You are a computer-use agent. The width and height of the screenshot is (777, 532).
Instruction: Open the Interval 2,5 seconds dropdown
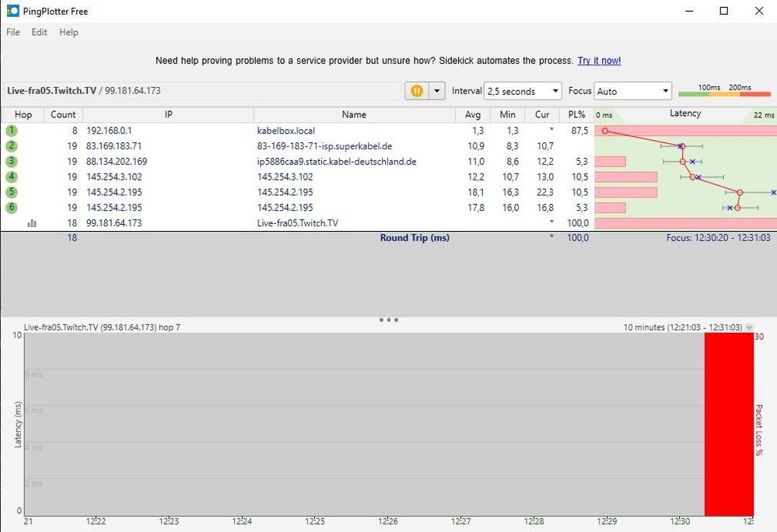click(523, 91)
